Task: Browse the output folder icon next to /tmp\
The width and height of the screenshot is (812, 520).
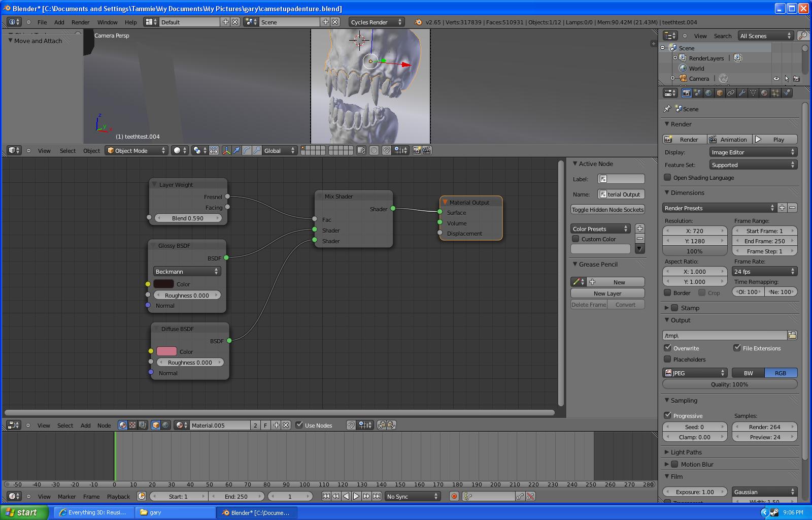Action: tap(792, 335)
